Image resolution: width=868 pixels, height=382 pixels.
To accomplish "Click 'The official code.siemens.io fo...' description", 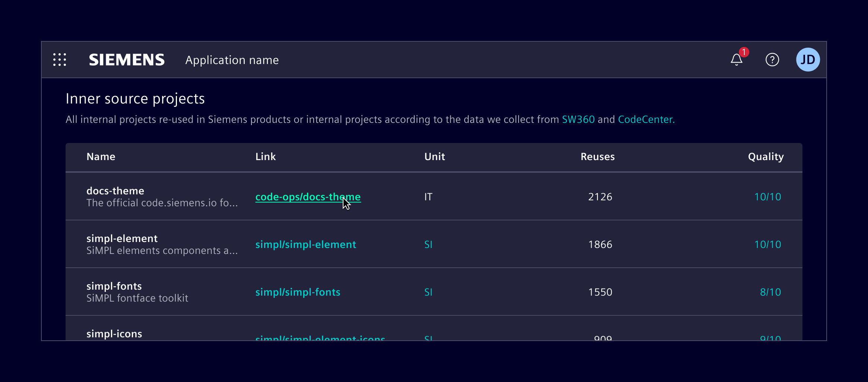I will 162,203.
